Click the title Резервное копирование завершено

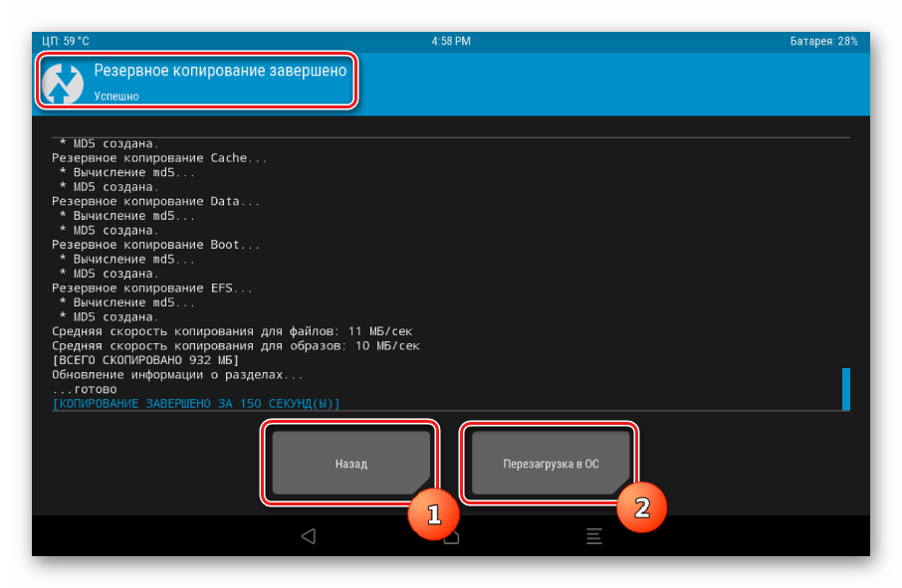(x=220, y=70)
